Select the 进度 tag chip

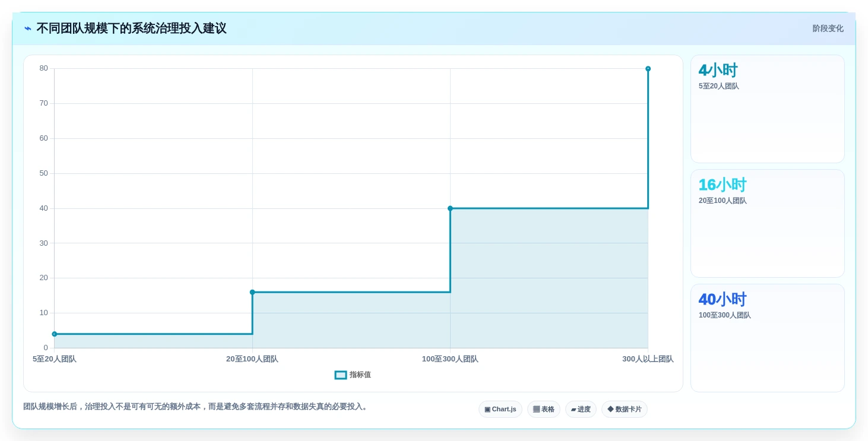581,410
